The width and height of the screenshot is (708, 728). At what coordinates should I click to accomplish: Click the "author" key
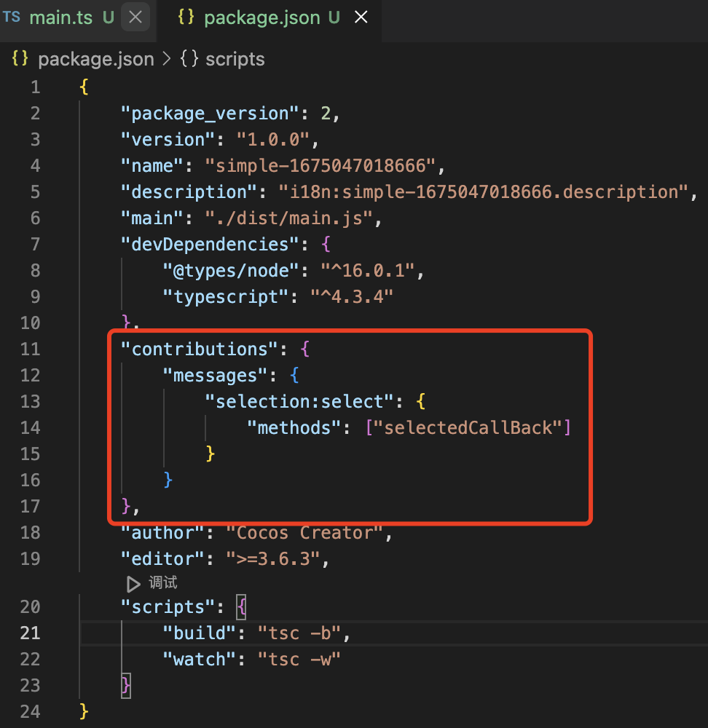coord(162,533)
